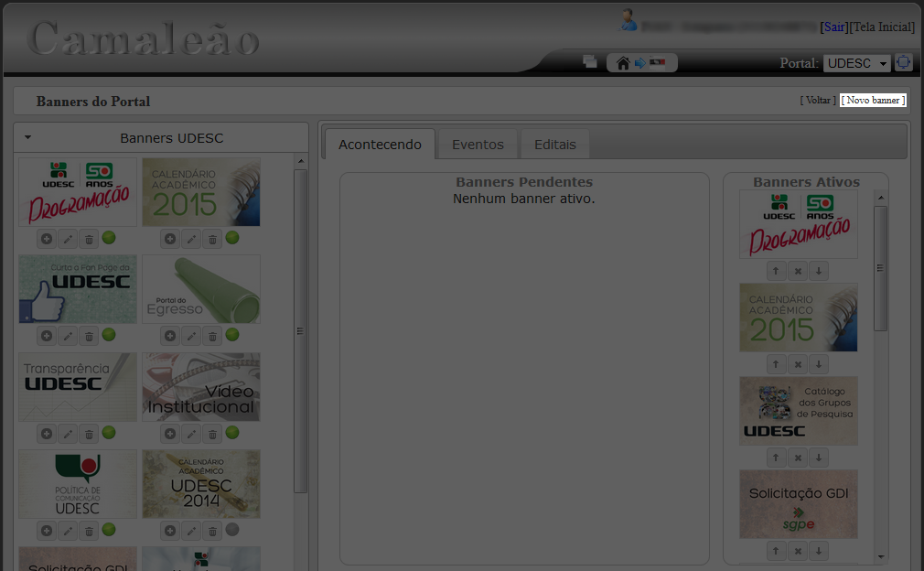Toggle green status of Calendário Acadêmico 2015 banner
924x571 pixels.
point(232,238)
